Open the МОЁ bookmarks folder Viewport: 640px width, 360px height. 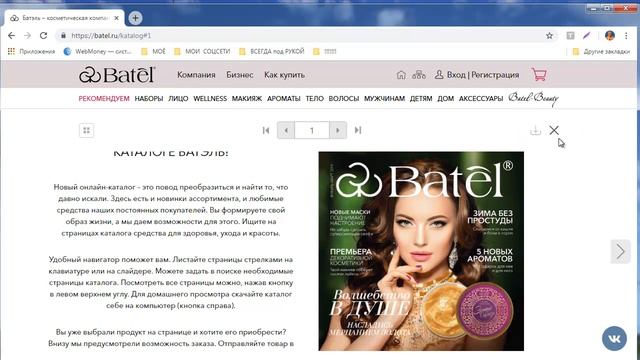pos(153,51)
